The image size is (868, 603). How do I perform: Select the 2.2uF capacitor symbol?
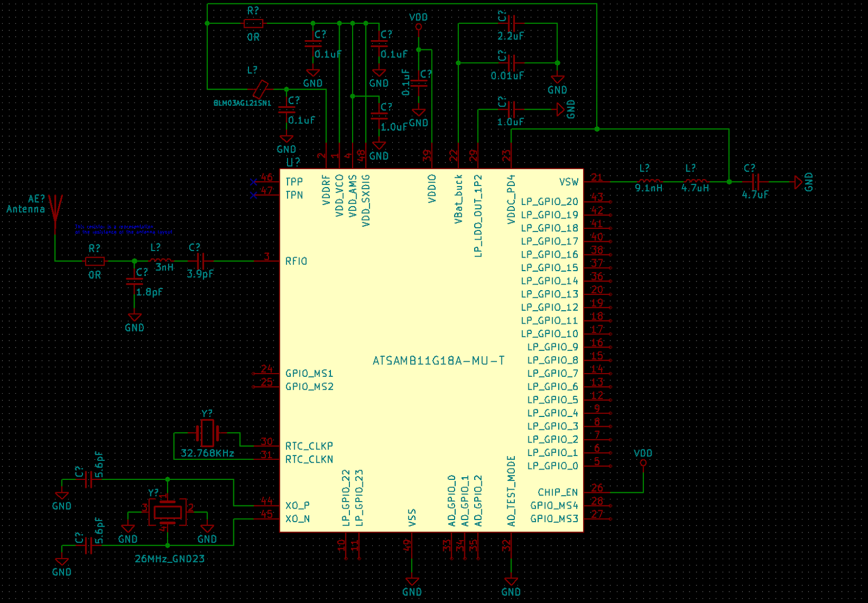(511, 23)
